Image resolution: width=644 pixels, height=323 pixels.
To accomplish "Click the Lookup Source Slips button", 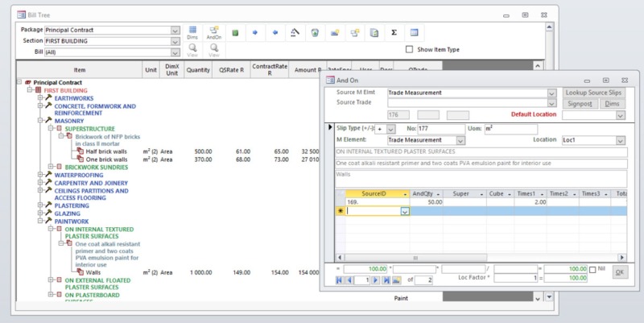I will pos(593,93).
